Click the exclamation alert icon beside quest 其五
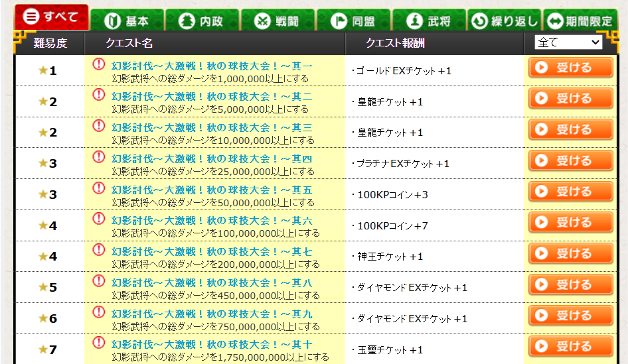The image size is (628, 364). pyautogui.click(x=98, y=188)
